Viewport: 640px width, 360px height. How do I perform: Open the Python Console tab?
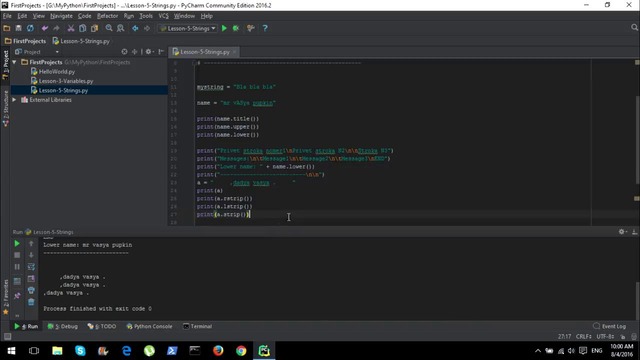pos(149,326)
